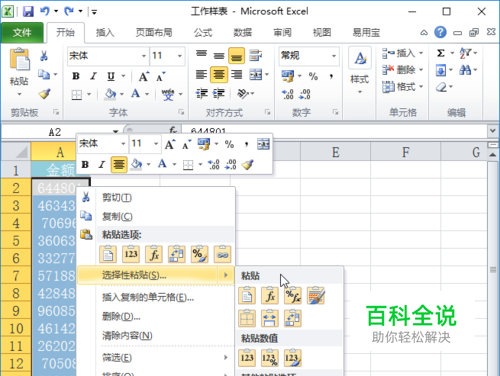Choose 清除内容(N) in context menu
This screenshot has height=376, width=500.
coord(157,335)
